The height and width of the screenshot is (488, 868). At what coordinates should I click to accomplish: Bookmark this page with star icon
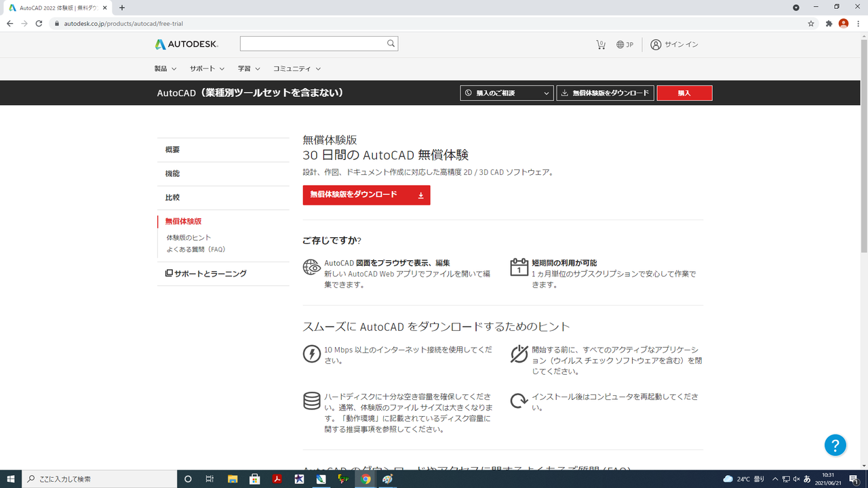point(811,23)
